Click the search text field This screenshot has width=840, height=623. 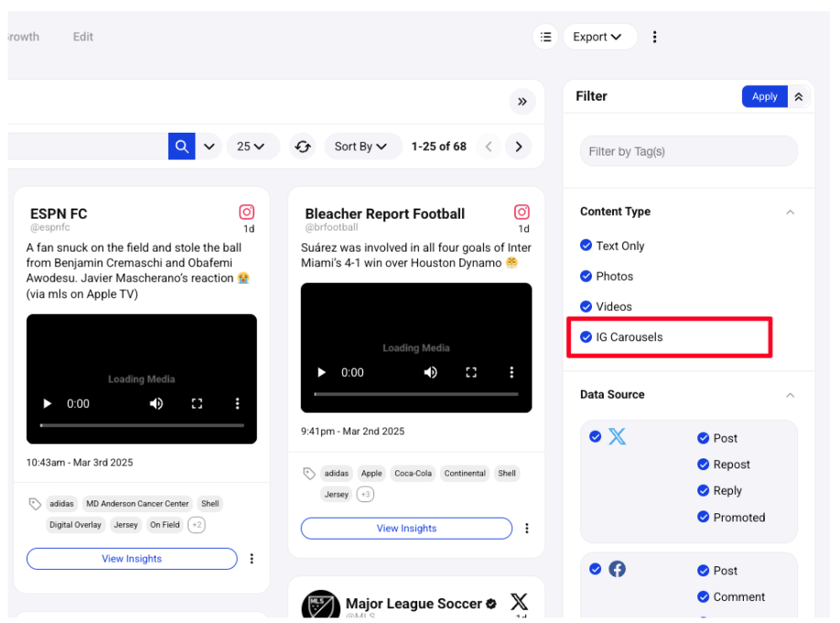[89, 146]
